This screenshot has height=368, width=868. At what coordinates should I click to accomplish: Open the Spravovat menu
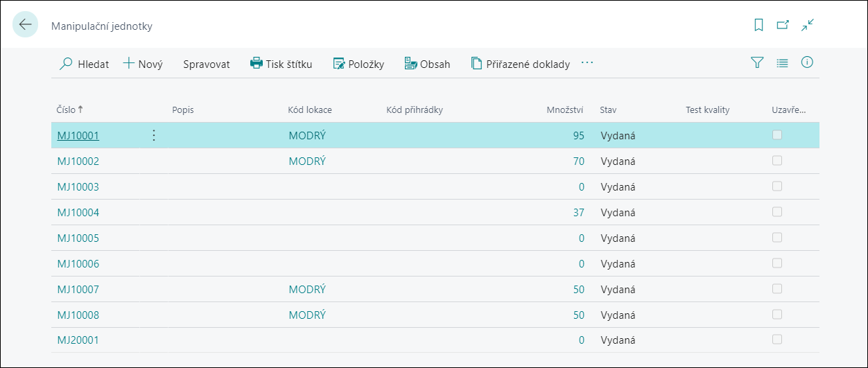click(x=207, y=64)
